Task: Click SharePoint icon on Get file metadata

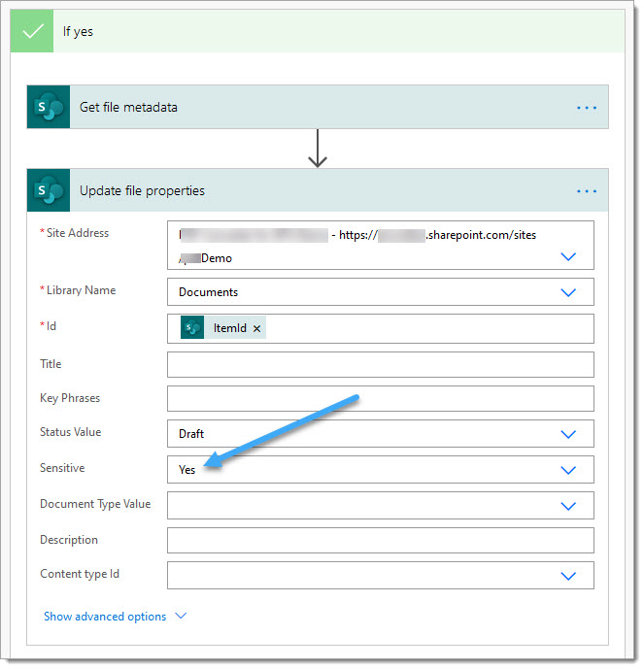Action: [x=49, y=108]
